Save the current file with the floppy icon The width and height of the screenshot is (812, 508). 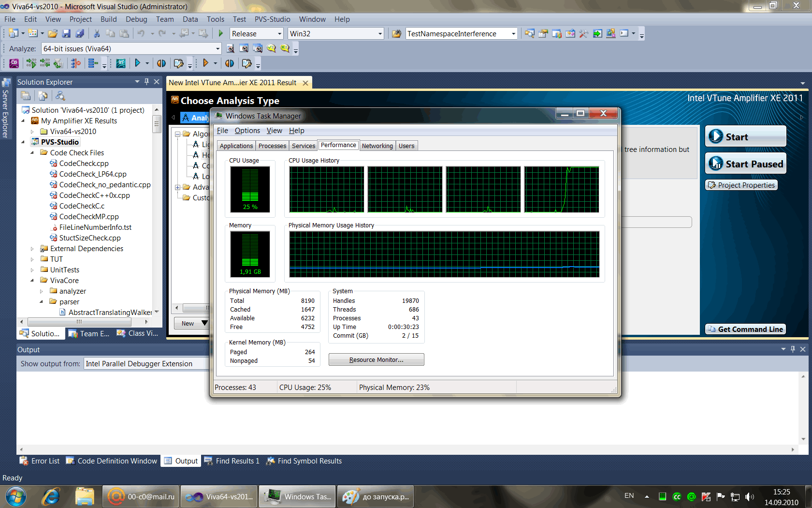point(66,33)
